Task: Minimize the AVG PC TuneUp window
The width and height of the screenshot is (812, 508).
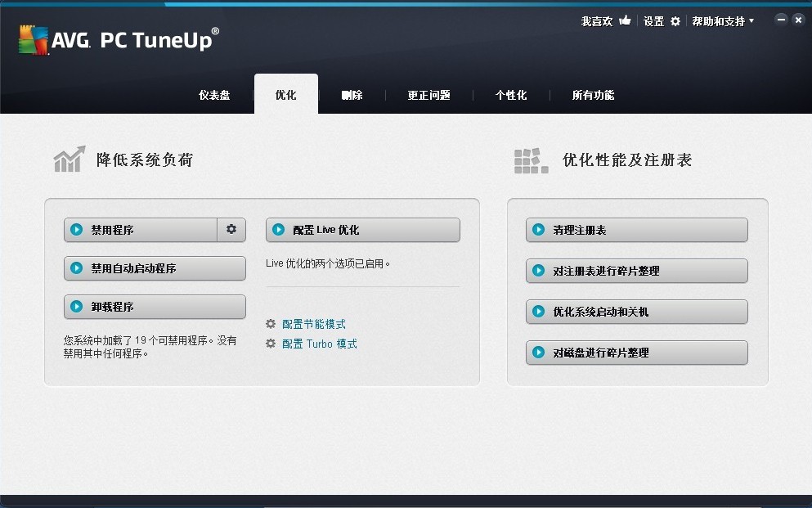Action: pos(781,20)
